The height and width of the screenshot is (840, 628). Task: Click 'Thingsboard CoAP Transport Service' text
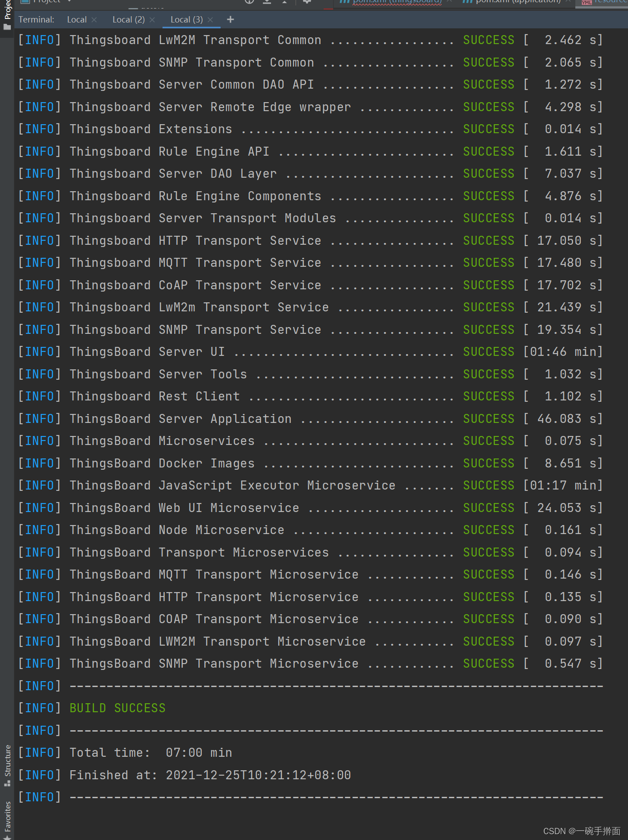[195, 285]
